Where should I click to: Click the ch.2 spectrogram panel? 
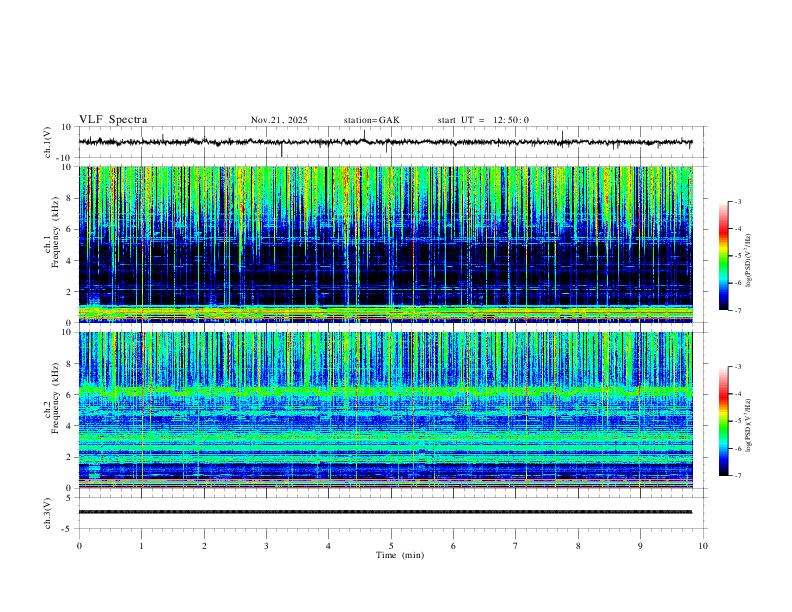coord(385,410)
